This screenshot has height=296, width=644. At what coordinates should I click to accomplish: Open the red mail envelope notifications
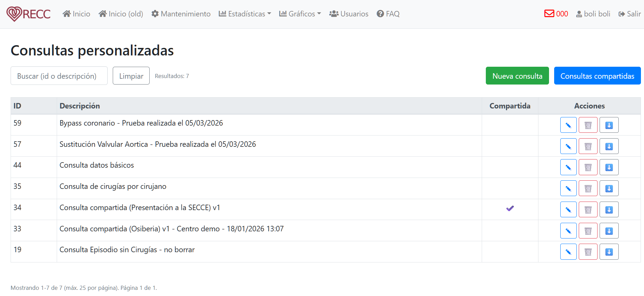click(x=556, y=14)
